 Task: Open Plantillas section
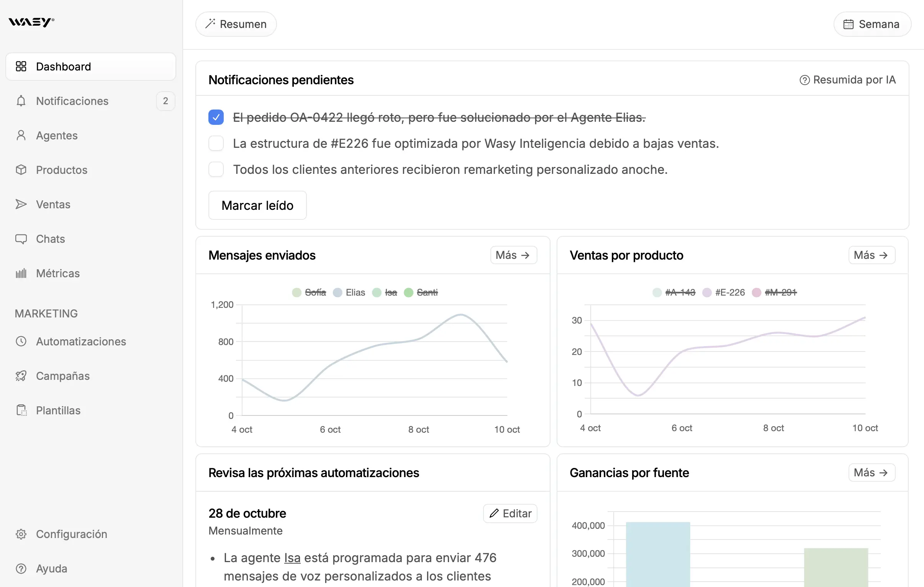[57, 410]
